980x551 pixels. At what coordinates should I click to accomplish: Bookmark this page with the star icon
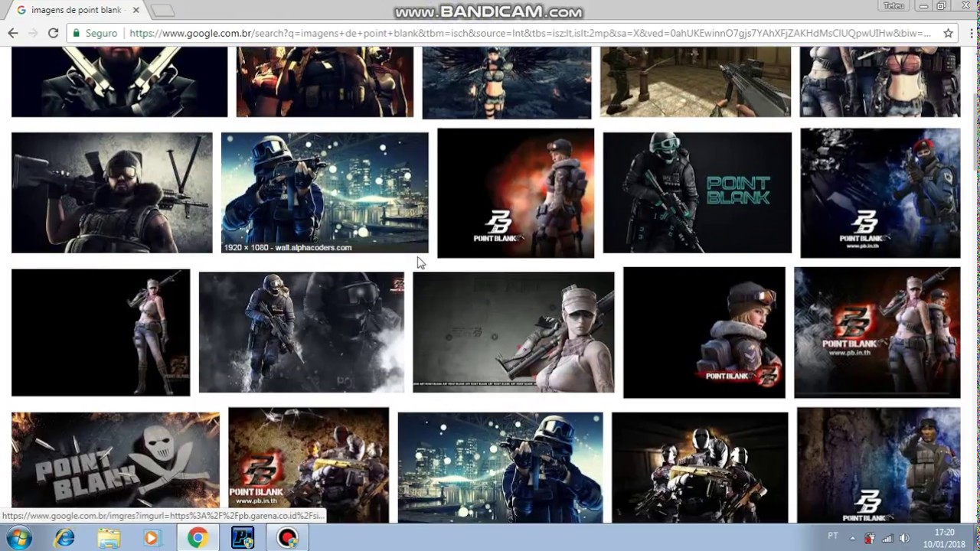pyautogui.click(x=948, y=33)
